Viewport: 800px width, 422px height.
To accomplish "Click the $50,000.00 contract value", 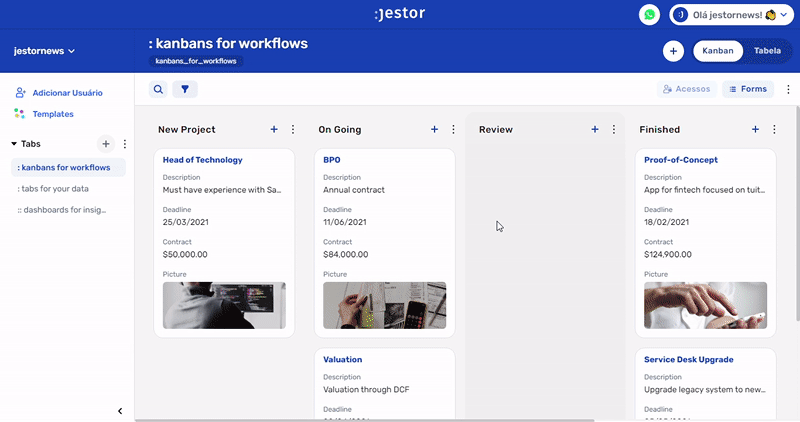I will pos(185,254).
